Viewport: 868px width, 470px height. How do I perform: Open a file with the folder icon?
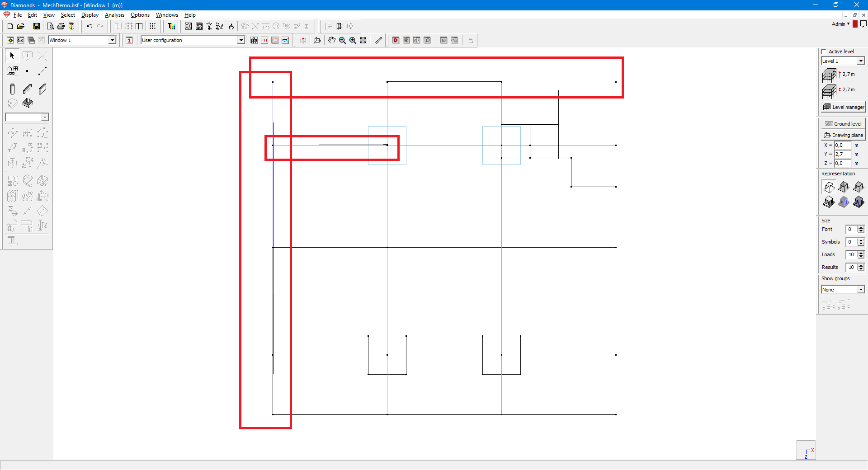point(21,26)
